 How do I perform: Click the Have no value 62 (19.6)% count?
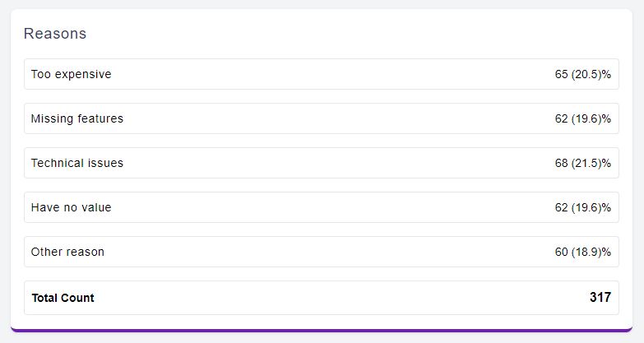583,207
